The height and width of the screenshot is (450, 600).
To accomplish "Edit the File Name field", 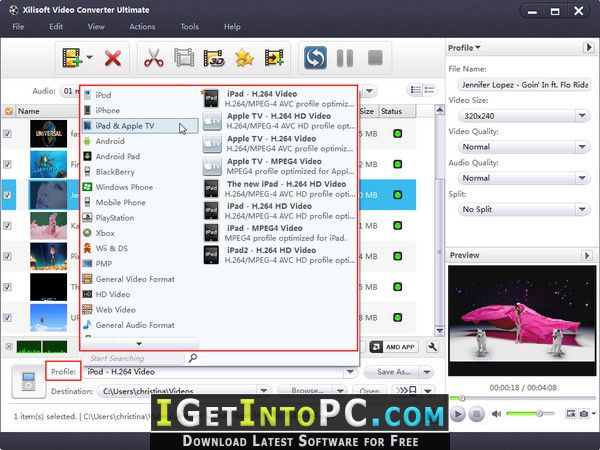I will [x=524, y=85].
